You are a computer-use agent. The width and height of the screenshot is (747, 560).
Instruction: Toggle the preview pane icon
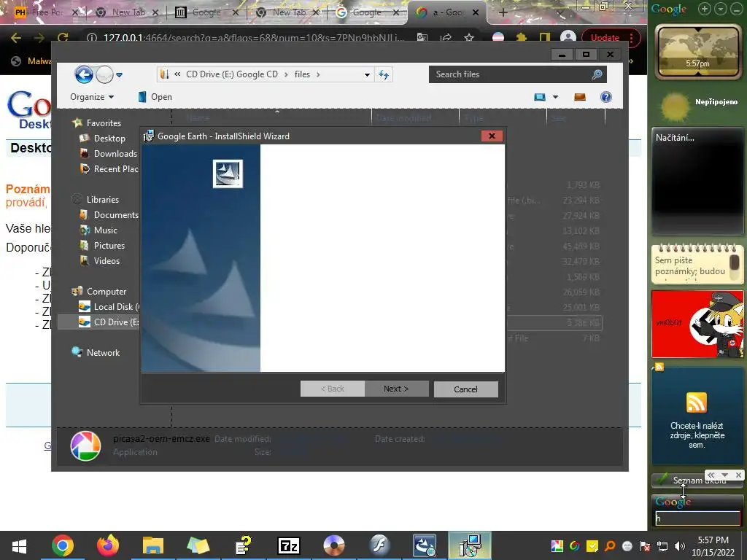(580, 97)
